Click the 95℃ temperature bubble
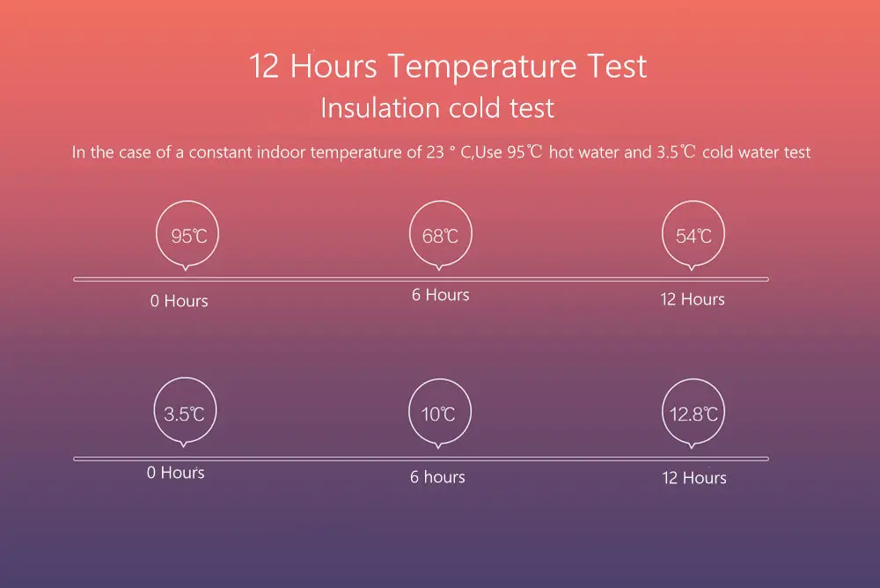The width and height of the screenshot is (880, 588). pyautogui.click(x=187, y=235)
